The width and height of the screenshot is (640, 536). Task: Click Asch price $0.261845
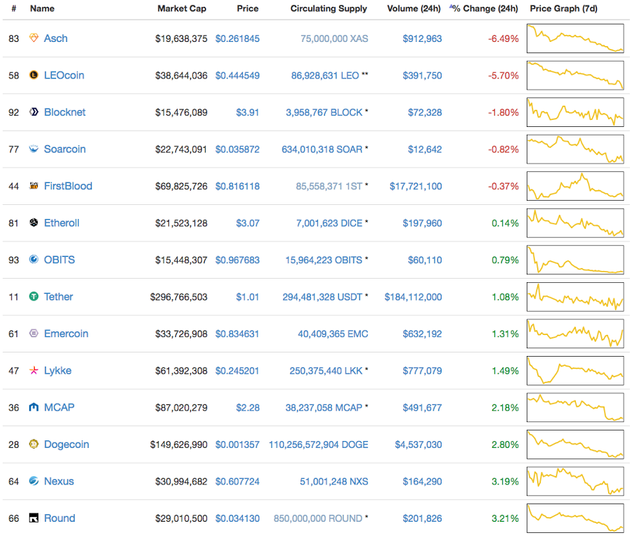(238, 39)
